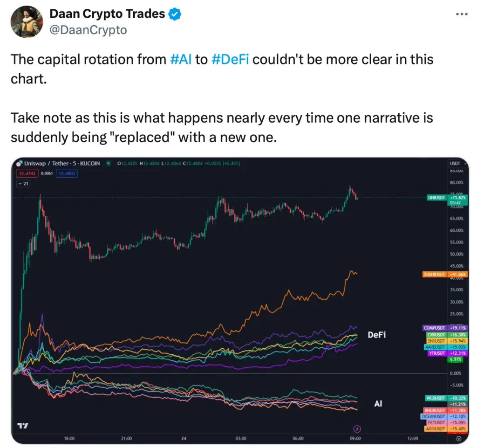
Task: Open the USDT currency dropdown
Action: coord(455,164)
